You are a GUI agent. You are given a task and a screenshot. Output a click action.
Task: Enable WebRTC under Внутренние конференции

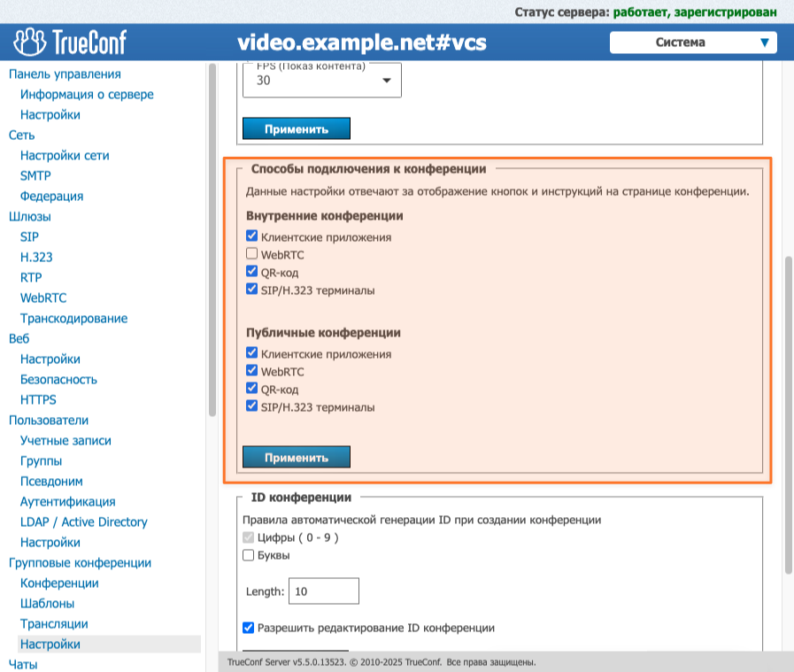point(251,253)
